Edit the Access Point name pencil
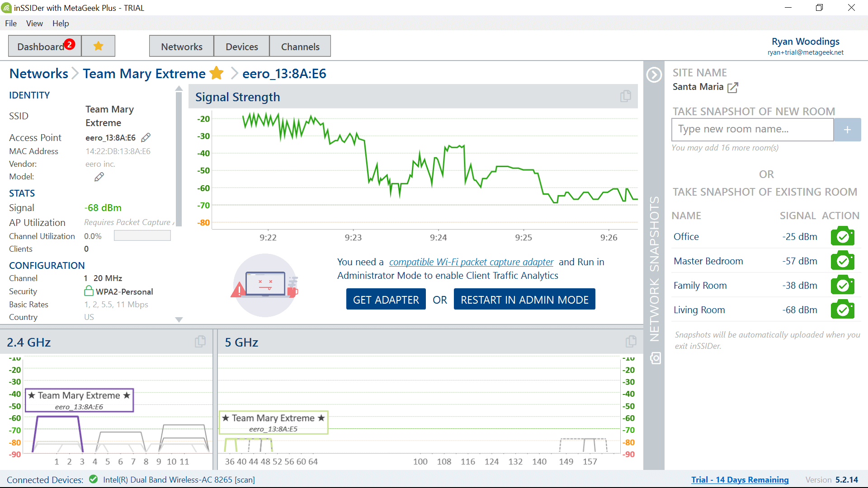Screen dimensions: 868x488 coord(146,137)
